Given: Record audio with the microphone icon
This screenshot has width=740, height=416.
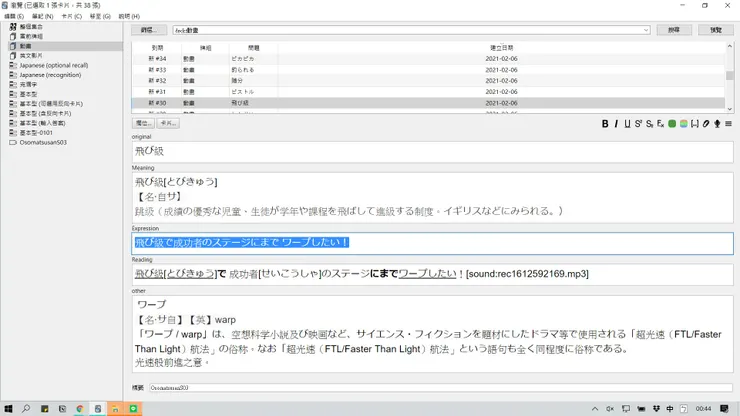Looking at the screenshot, I should (717, 124).
